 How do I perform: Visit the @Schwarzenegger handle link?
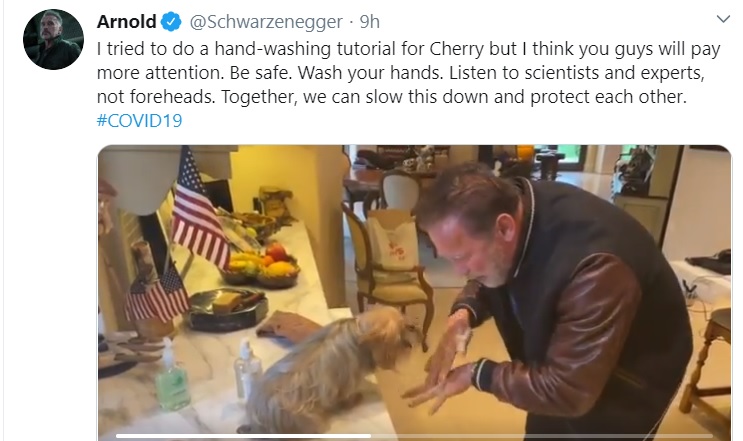point(266,22)
